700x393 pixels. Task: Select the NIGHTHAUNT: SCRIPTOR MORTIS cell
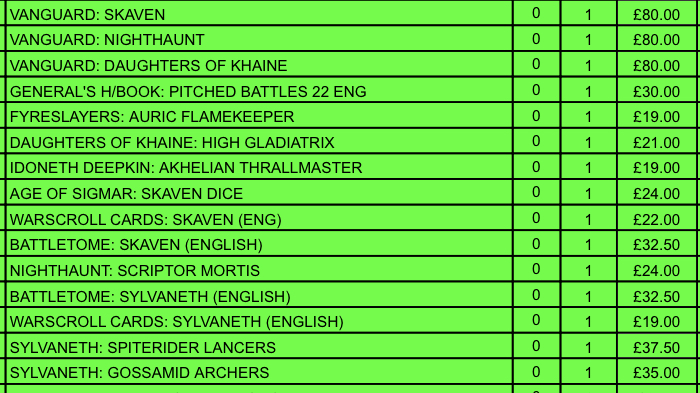click(259, 270)
